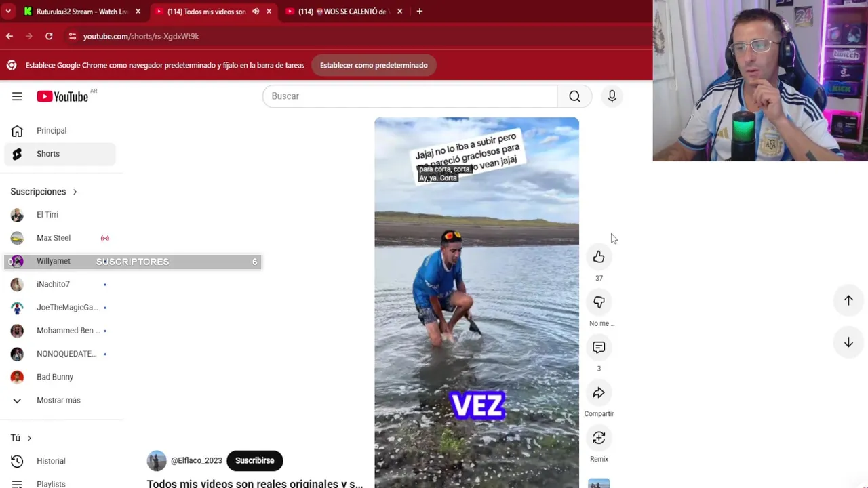868x488 pixels.
Task: Start voice search with the microphone
Action: click(612, 96)
